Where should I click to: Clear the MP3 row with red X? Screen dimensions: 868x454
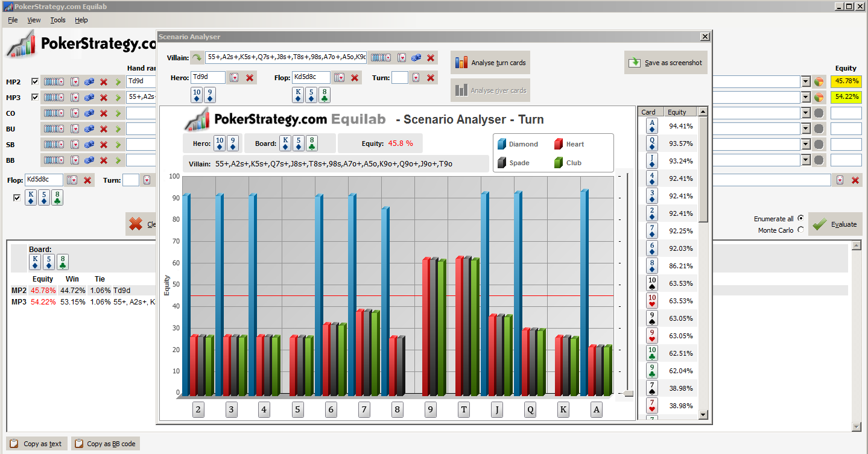(104, 97)
